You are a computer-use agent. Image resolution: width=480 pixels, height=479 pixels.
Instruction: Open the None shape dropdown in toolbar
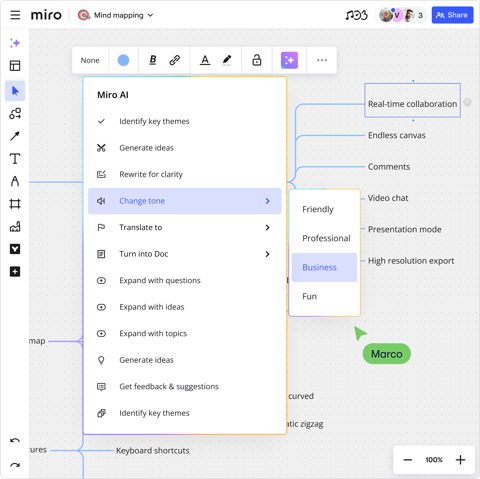point(90,60)
